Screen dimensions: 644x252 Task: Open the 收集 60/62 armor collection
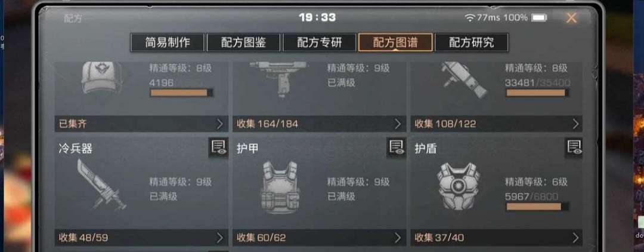(319, 238)
